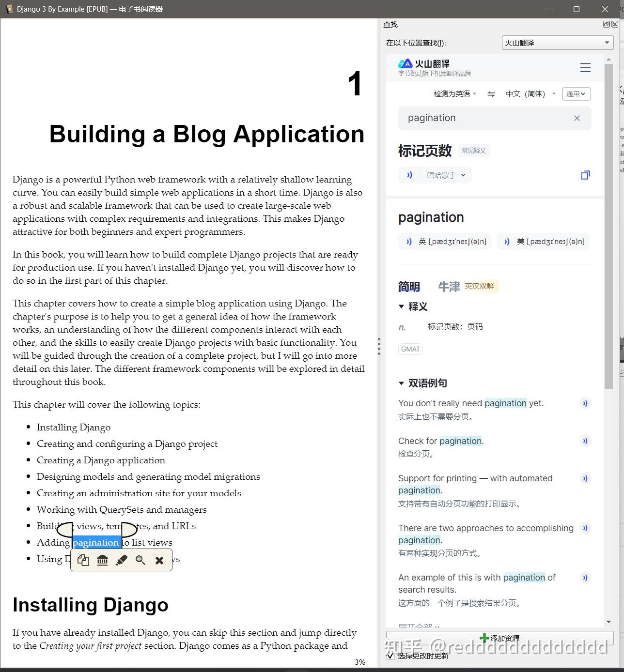This screenshot has height=672, width=624.
Task: Click the large 标记页数 translation result
Action: click(425, 151)
